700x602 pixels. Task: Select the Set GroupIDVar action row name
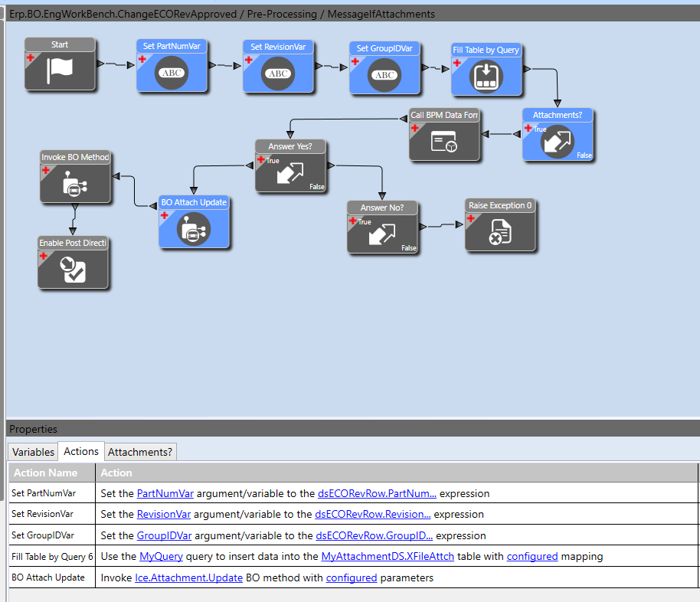[43, 535]
